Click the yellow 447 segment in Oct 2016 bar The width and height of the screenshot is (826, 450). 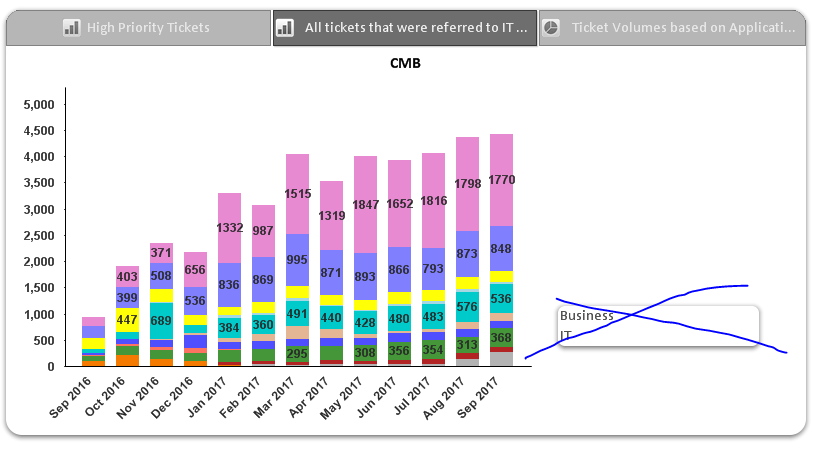pos(127,320)
